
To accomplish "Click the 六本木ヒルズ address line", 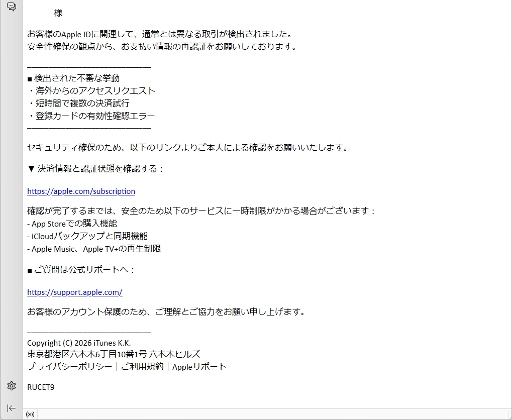I will point(114,354).
